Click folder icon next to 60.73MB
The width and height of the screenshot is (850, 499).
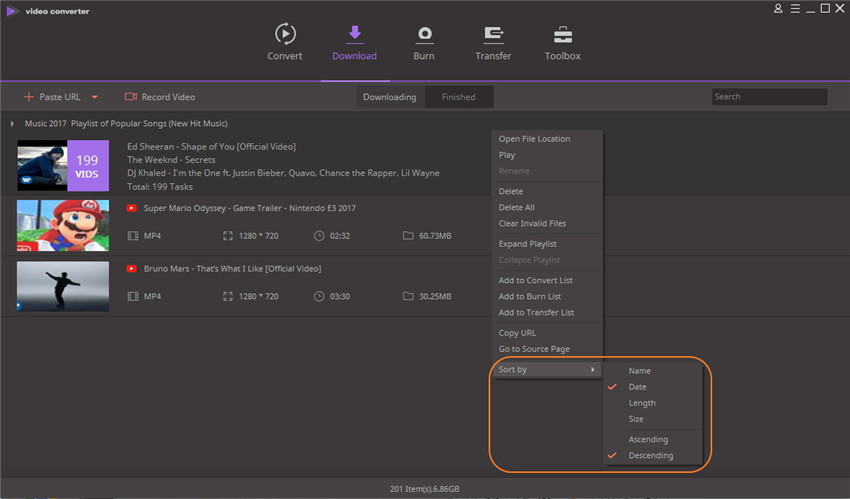pos(408,236)
